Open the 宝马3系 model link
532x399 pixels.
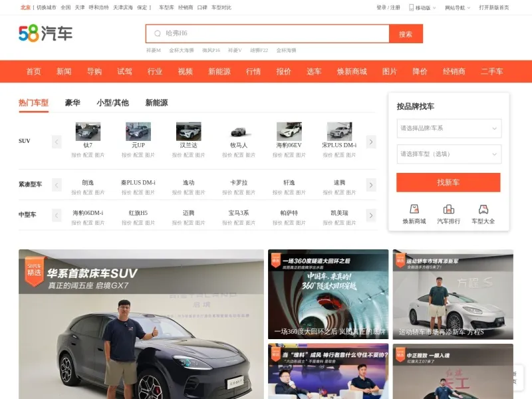tap(239, 213)
